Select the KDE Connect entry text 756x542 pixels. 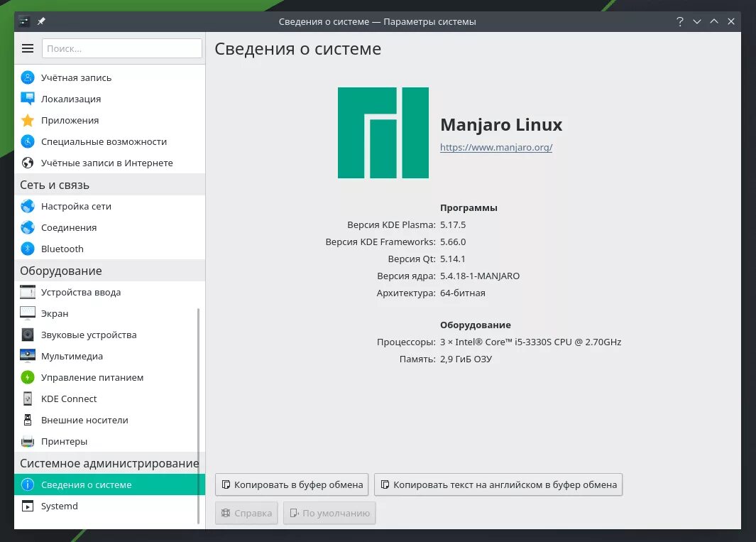(69, 399)
